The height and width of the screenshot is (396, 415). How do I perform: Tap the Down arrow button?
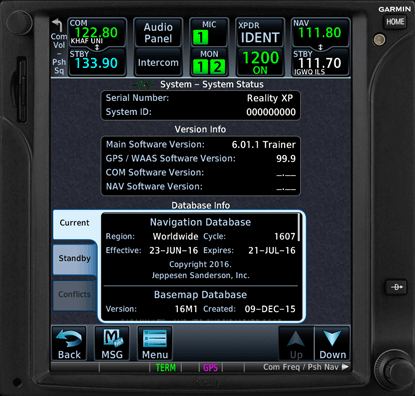click(332, 343)
